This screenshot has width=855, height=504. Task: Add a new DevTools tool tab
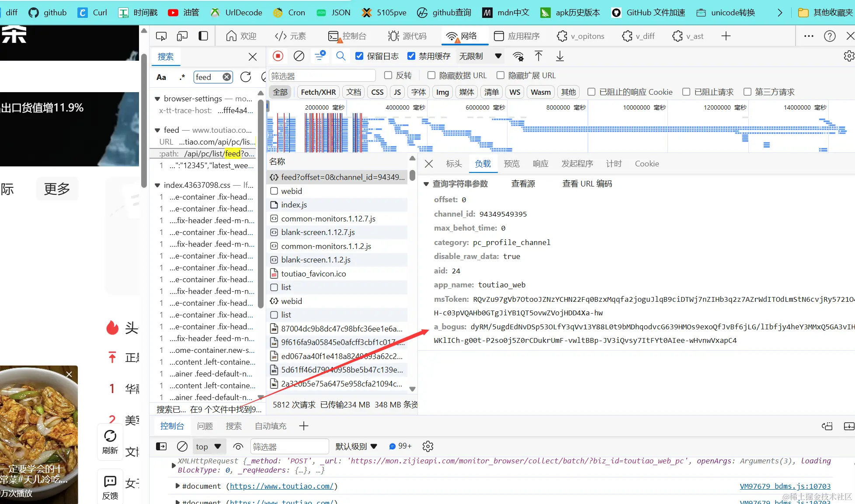726,36
